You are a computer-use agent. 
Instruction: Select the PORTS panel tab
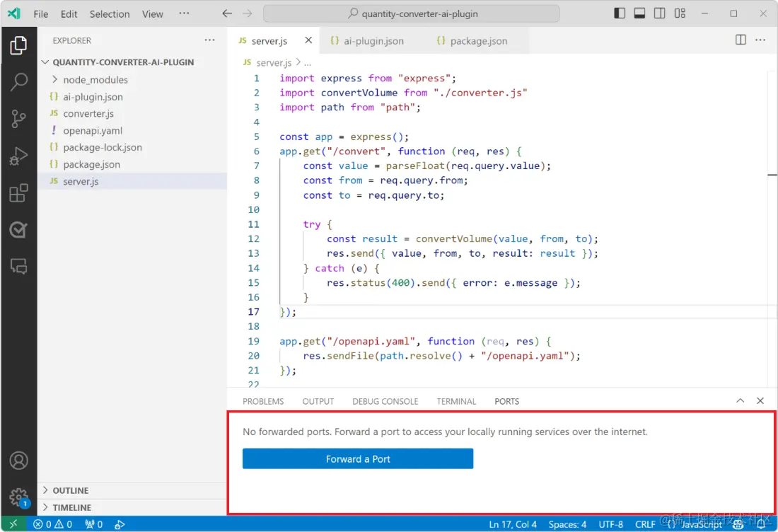pyautogui.click(x=506, y=401)
